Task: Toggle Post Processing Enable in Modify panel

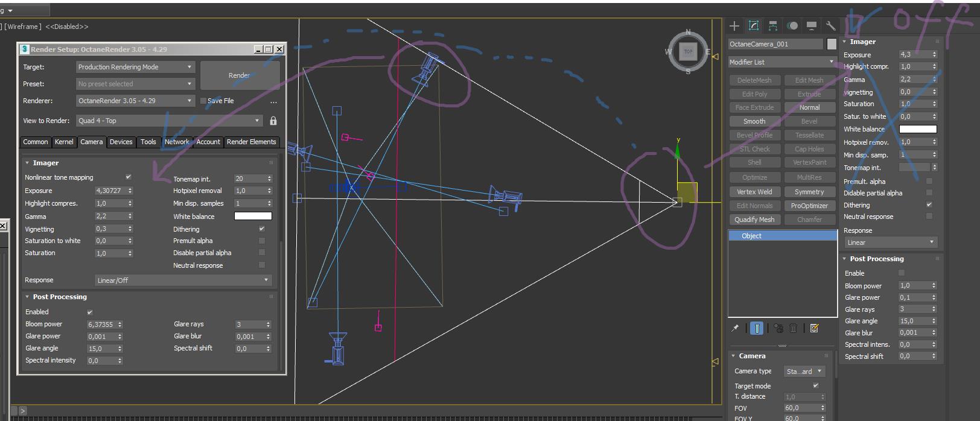Action: pos(902,273)
